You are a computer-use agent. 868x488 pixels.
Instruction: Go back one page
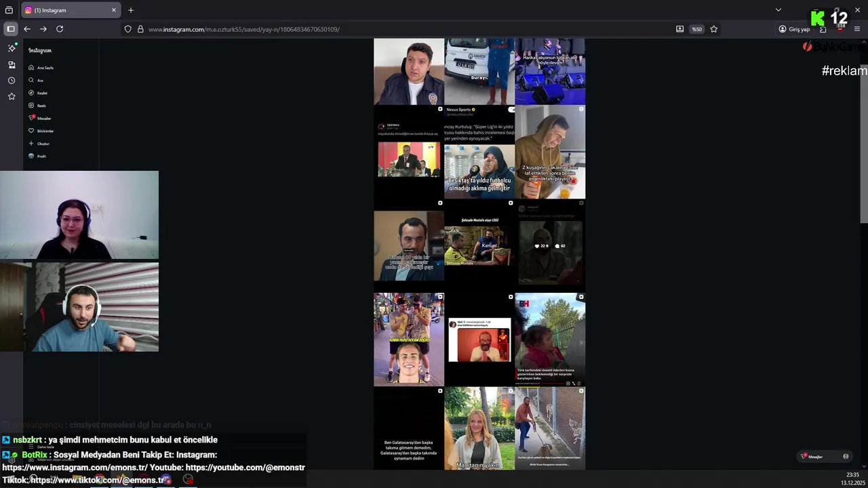27,29
